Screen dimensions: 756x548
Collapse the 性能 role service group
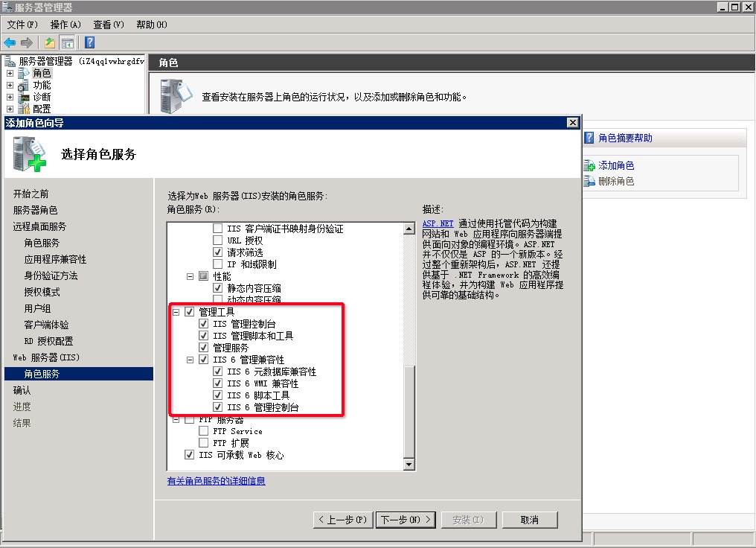[190, 276]
